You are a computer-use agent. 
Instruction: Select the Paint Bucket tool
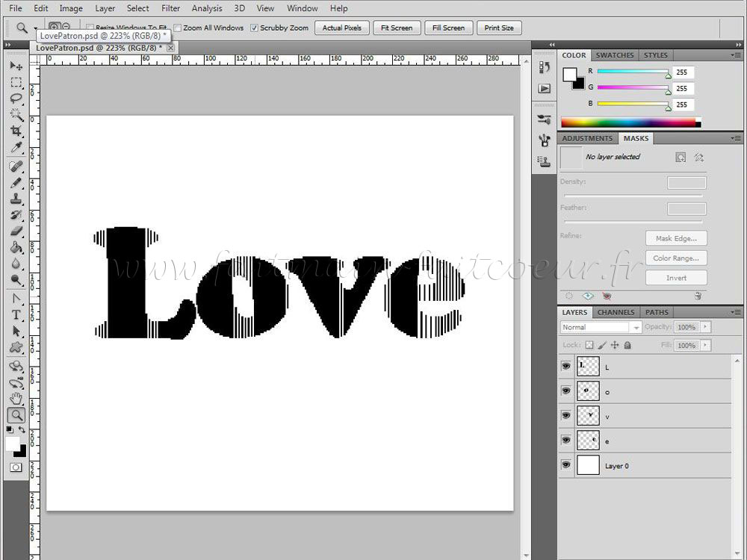click(16, 247)
